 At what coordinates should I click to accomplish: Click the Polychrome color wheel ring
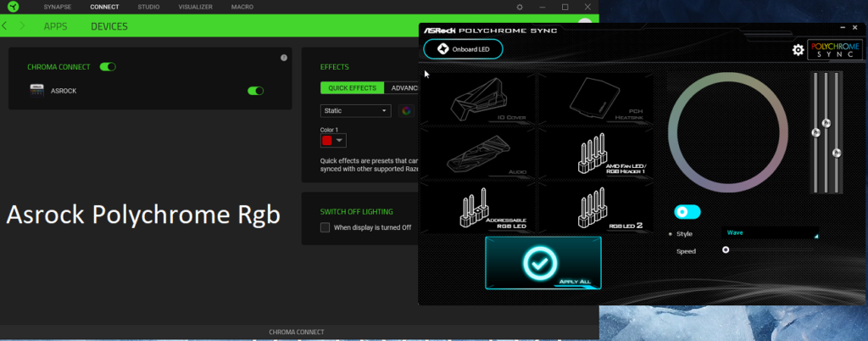[728, 75]
